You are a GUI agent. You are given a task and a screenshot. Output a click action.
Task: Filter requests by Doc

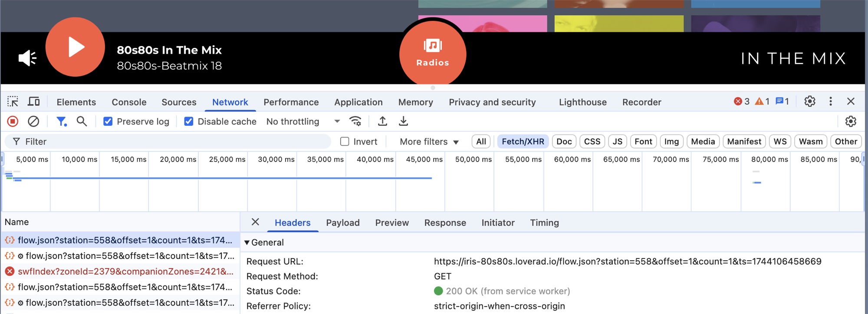[564, 141]
